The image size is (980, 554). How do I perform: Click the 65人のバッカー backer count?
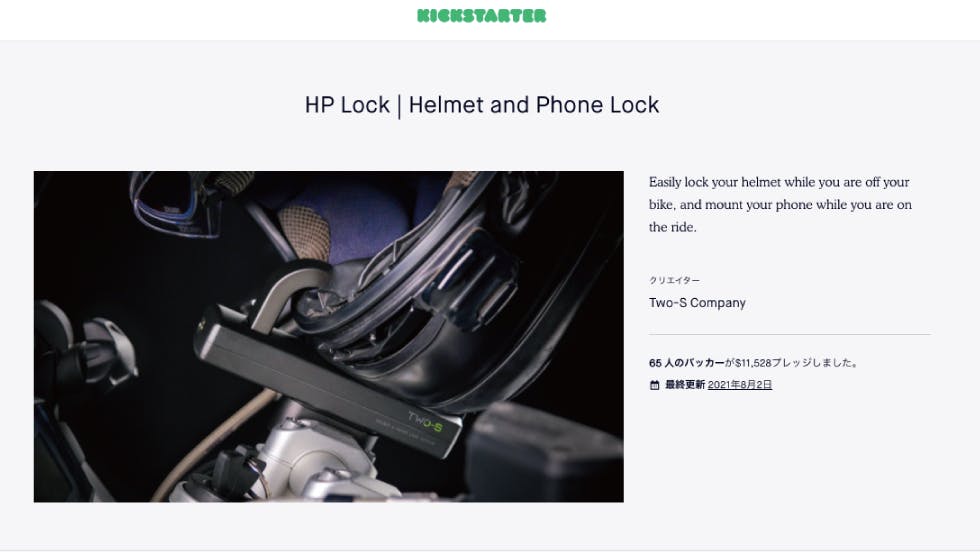(686, 363)
